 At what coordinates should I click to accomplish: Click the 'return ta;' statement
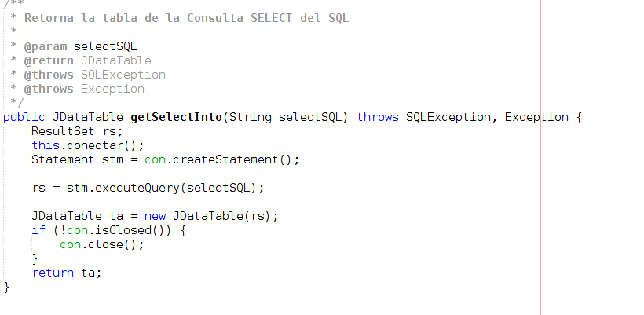click(67, 273)
